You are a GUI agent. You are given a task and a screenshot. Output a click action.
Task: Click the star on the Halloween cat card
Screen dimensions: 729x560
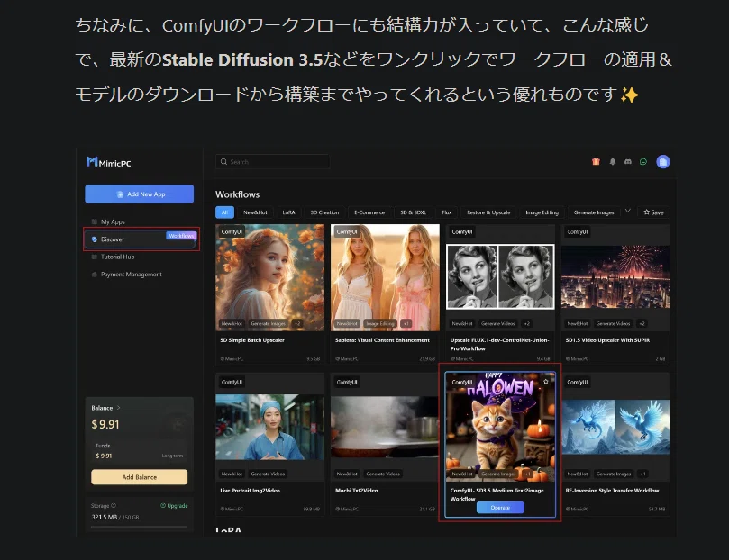546,381
